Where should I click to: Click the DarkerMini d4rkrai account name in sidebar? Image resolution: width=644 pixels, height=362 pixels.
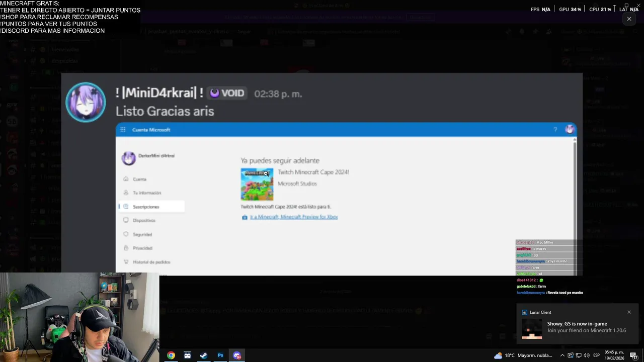(156, 156)
